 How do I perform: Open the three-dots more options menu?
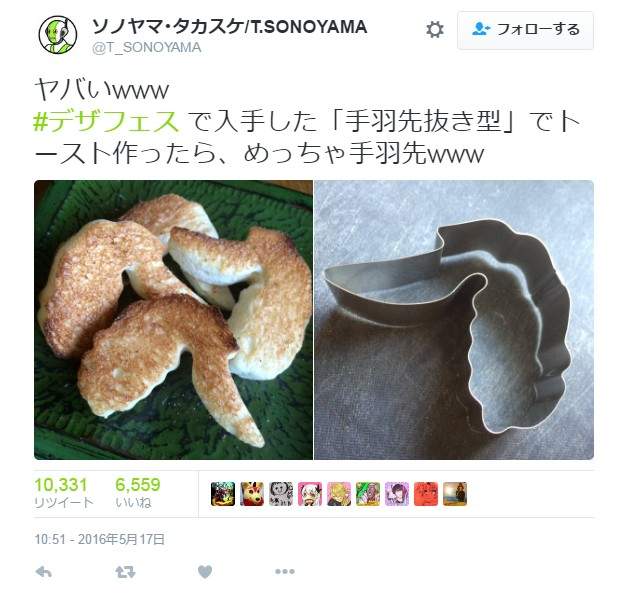[x=285, y=572]
